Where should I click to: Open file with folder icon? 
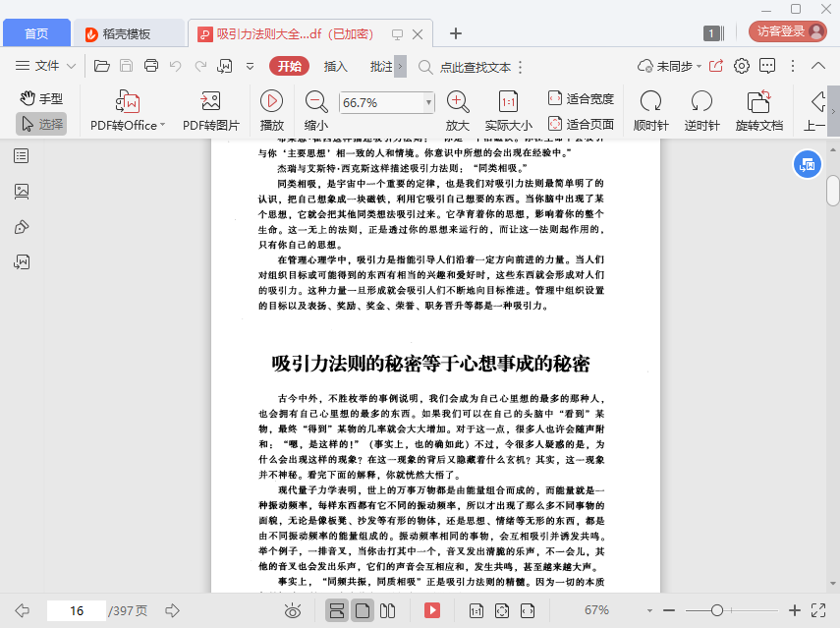(102, 66)
